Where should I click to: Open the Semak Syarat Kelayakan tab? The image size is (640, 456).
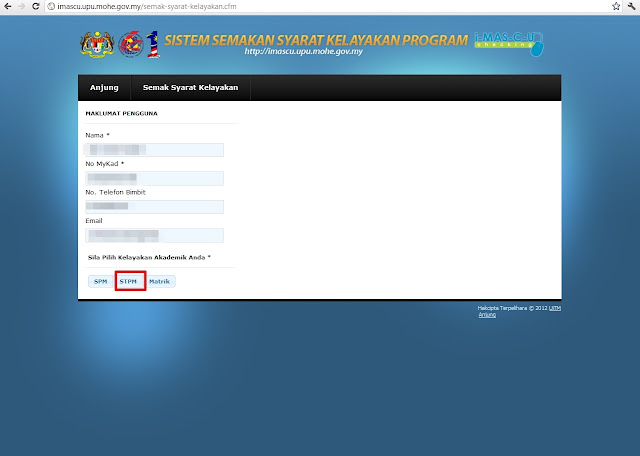pos(190,87)
